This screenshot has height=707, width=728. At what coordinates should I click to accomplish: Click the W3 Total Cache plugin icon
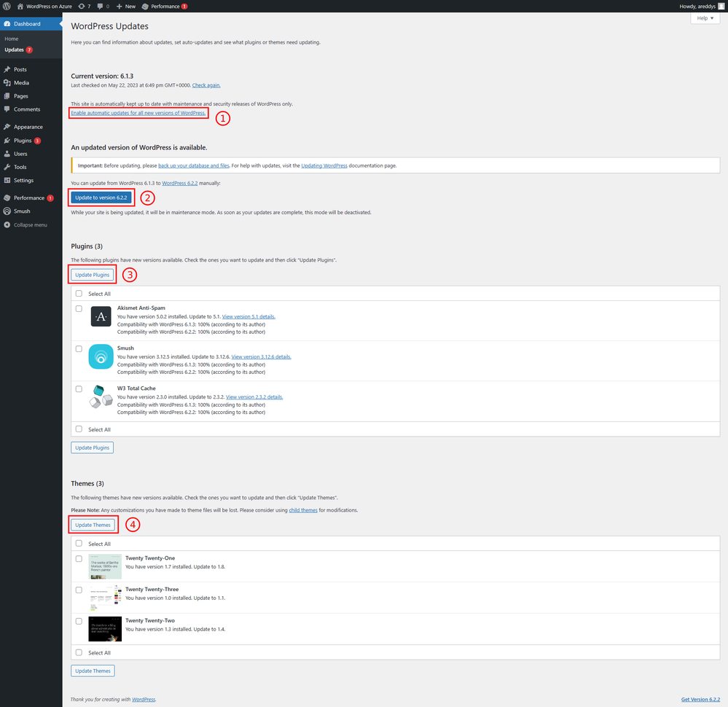(101, 397)
